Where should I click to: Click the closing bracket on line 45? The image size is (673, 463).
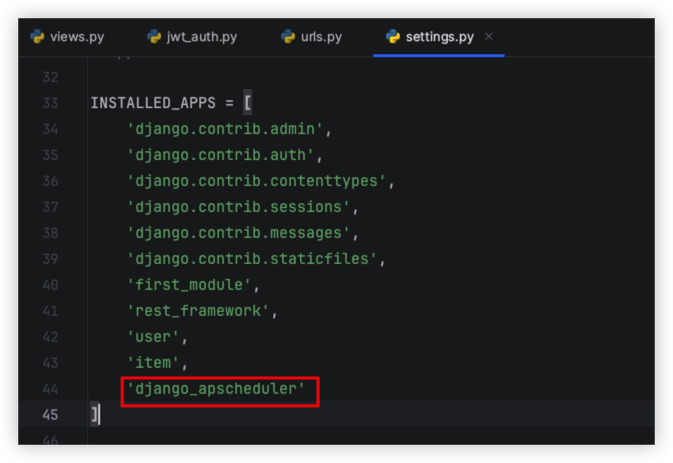[x=95, y=414]
